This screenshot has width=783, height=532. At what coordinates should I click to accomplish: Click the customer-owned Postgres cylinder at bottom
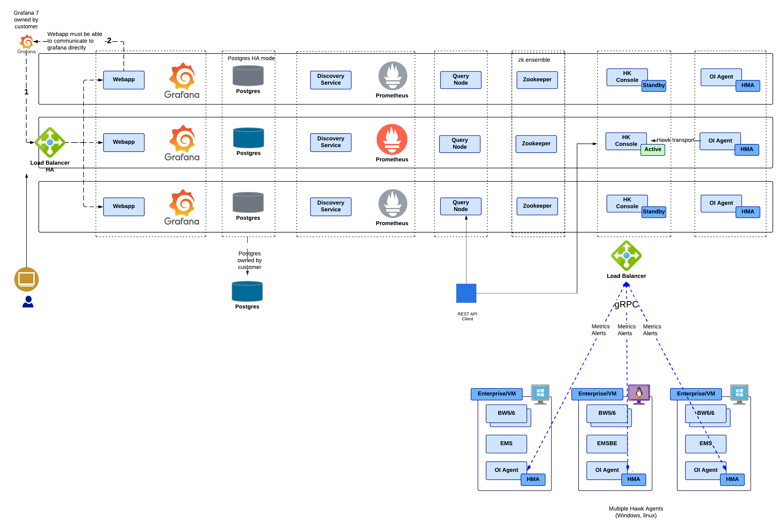[247, 291]
